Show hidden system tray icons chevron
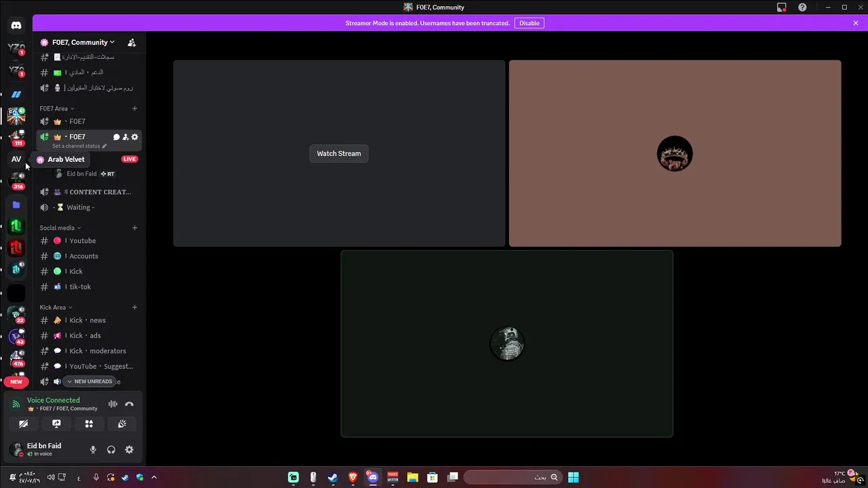This screenshot has width=868, height=488. tap(154, 477)
